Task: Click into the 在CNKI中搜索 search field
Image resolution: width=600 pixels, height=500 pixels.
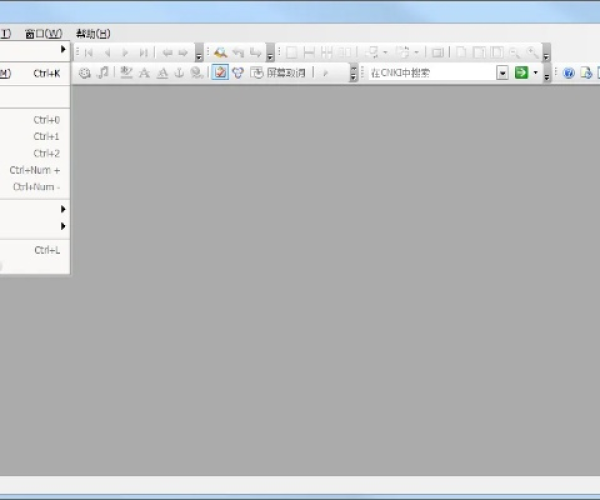Action: (430, 73)
